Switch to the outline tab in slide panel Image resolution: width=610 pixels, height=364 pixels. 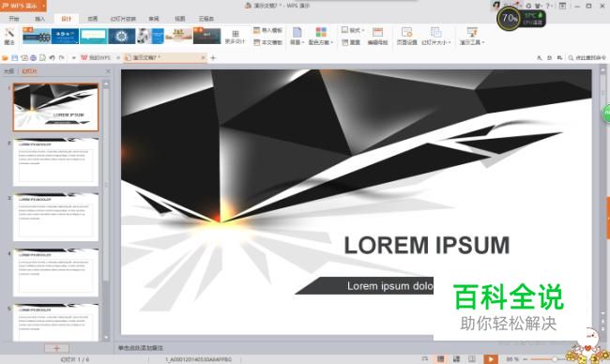[8, 71]
